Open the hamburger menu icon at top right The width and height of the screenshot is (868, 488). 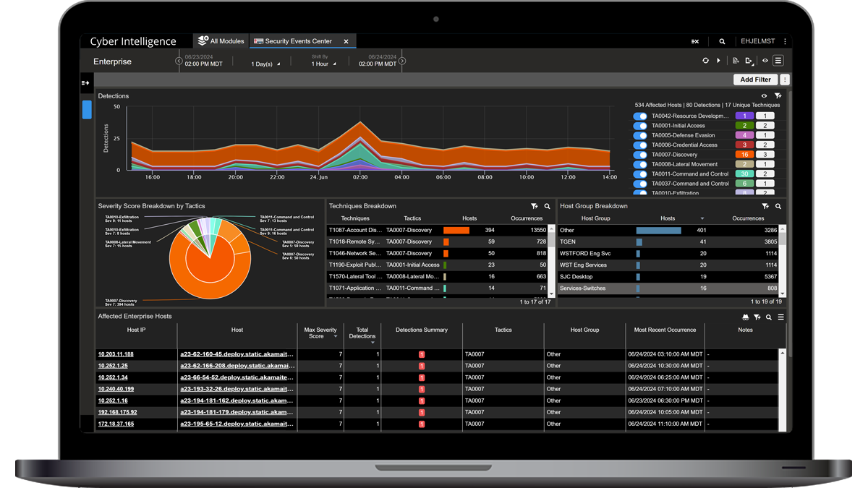pos(778,61)
